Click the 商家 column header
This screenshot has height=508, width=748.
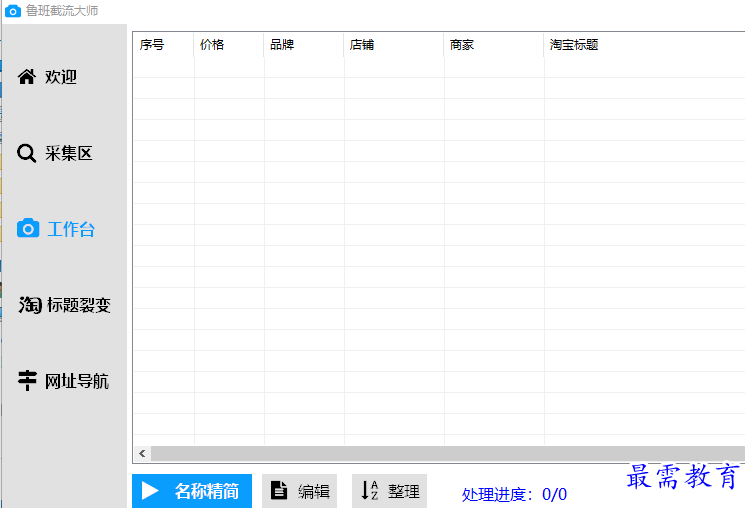(462, 45)
